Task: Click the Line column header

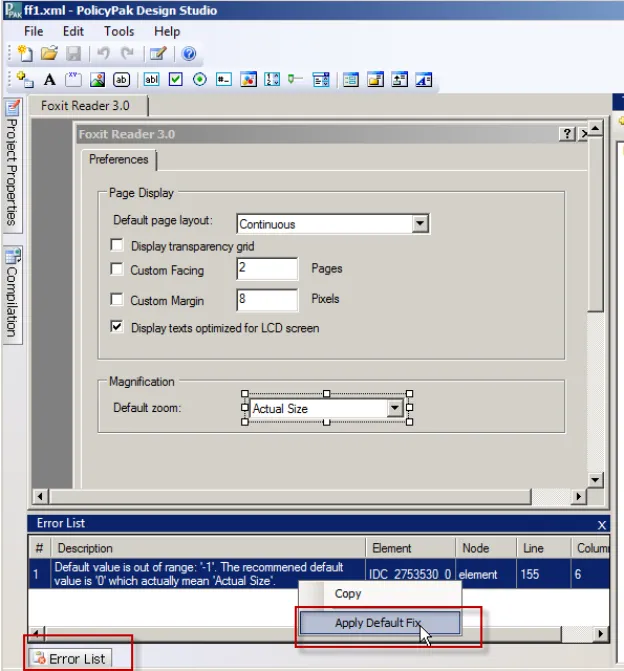Action: tap(544, 548)
